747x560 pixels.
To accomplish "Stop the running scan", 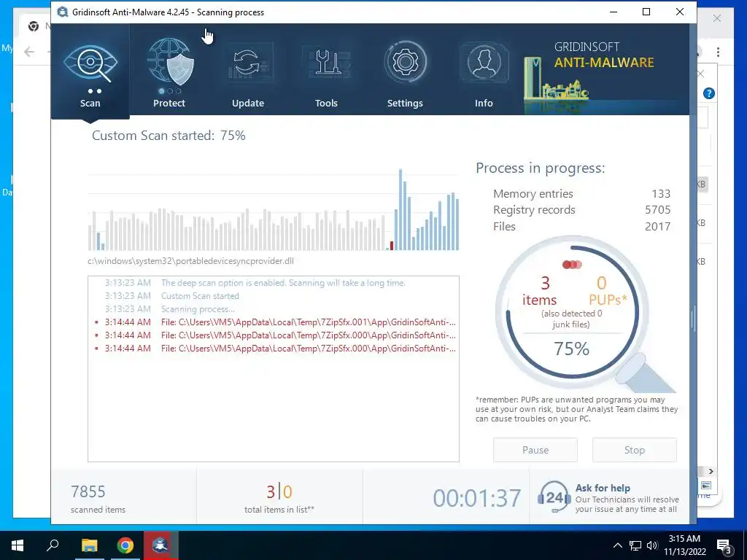I will point(634,450).
